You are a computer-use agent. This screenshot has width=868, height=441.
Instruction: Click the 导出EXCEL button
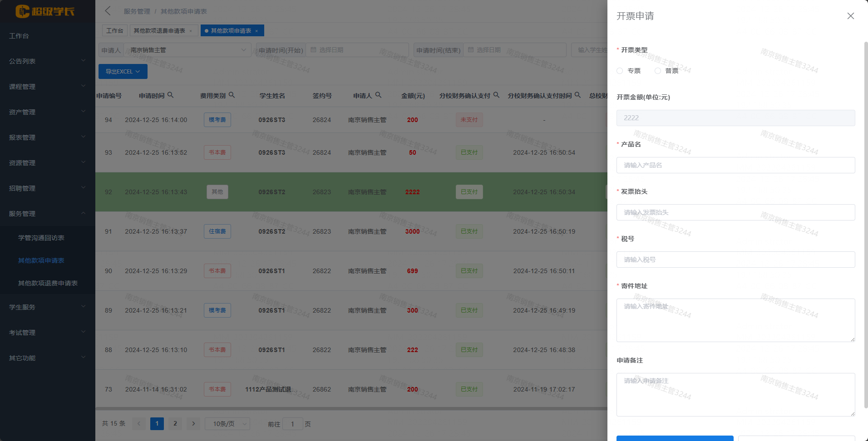[123, 72]
